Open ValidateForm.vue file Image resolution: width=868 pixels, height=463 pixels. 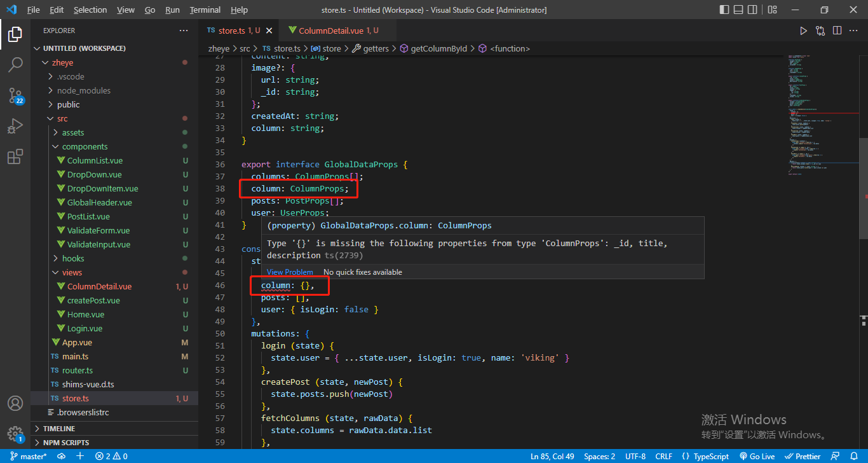click(98, 230)
